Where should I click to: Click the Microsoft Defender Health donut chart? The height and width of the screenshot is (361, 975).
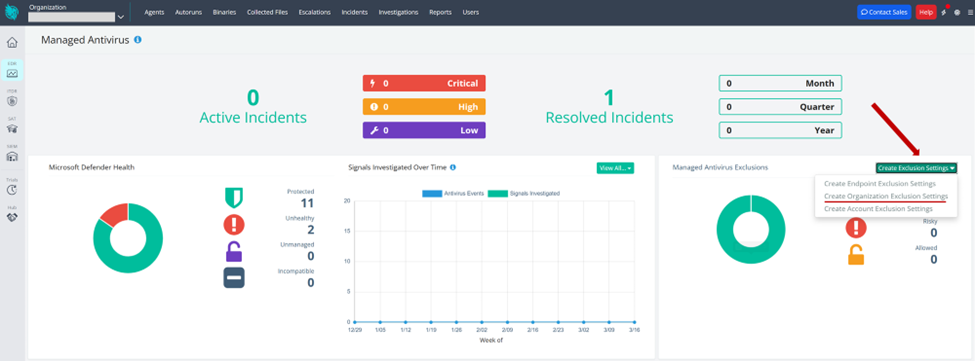point(128,237)
